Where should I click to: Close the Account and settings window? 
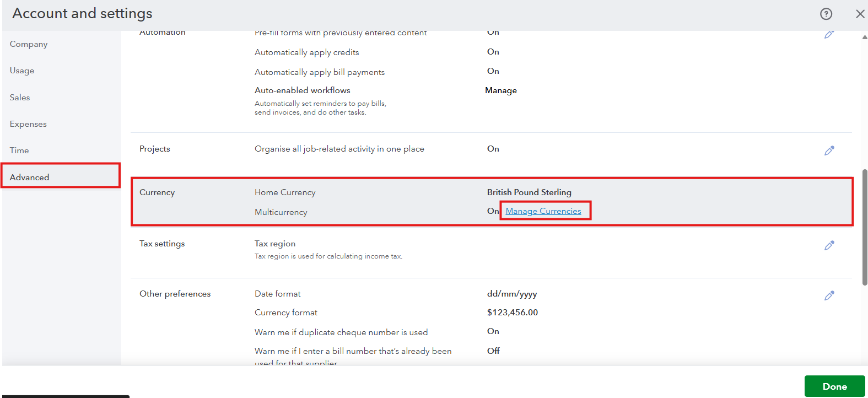860,14
